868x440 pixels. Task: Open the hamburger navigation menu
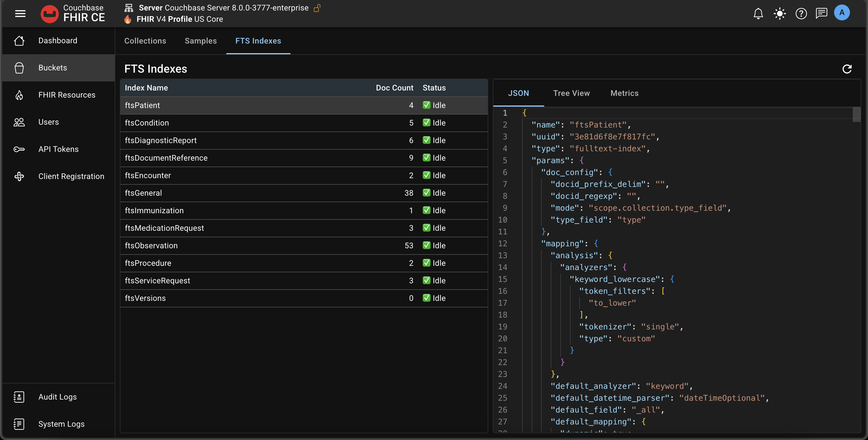[x=20, y=14]
